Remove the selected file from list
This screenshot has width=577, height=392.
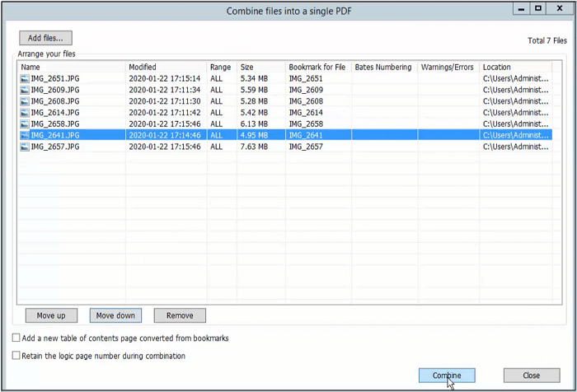[x=180, y=315]
